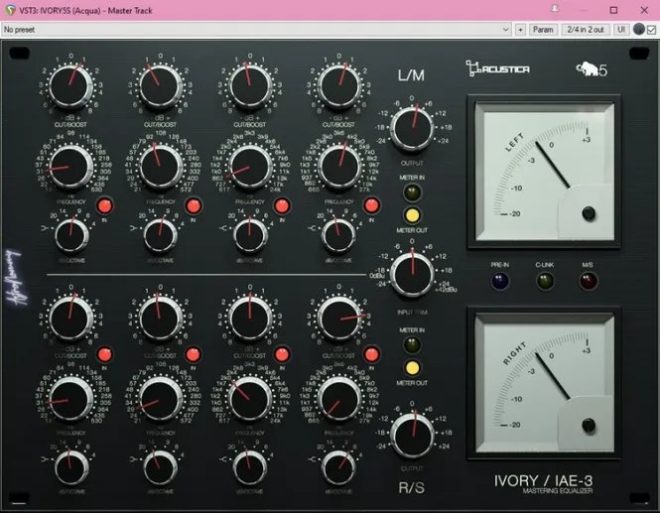
Task: Enable the PRE-IN blue button
Action: [500, 281]
